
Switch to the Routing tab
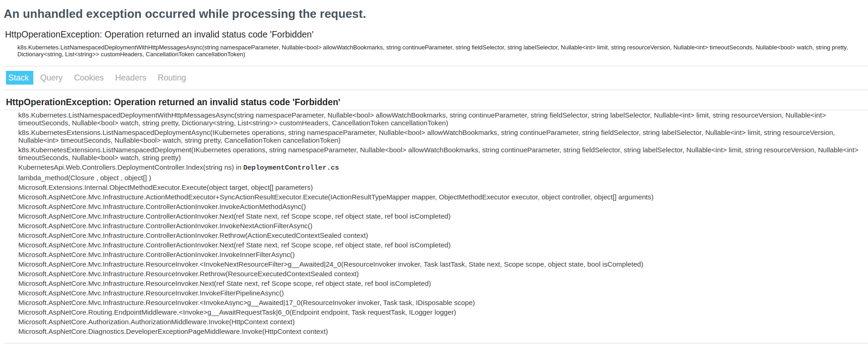point(172,78)
